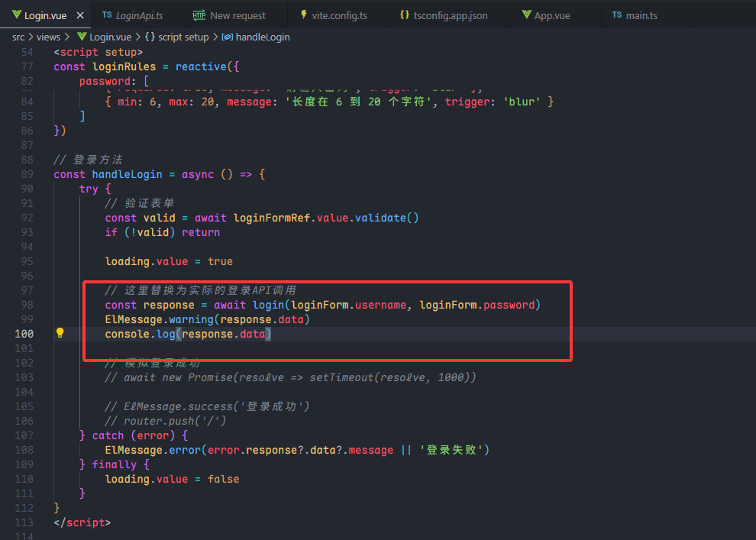Click the JSON braces icon on tsconfig.app.json tab
This screenshot has width=756, height=540.
click(404, 15)
